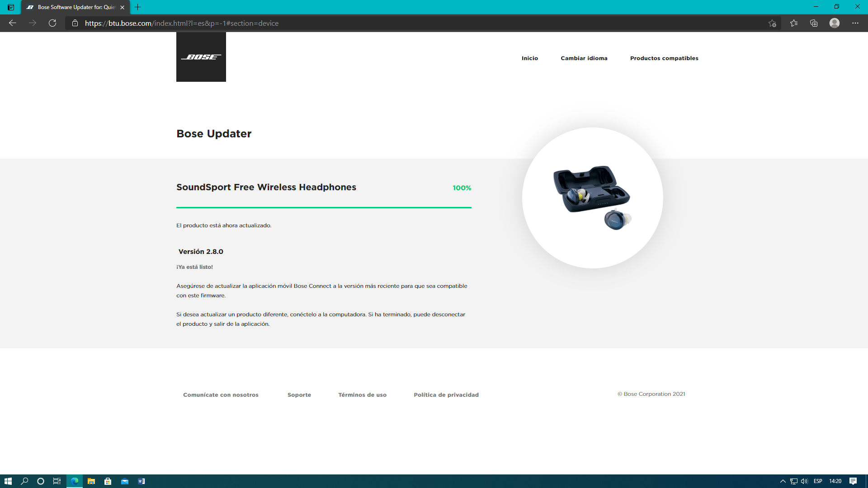Open Microsoft Store from taskbar
Image resolution: width=868 pixels, height=488 pixels.
click(108, 481)
